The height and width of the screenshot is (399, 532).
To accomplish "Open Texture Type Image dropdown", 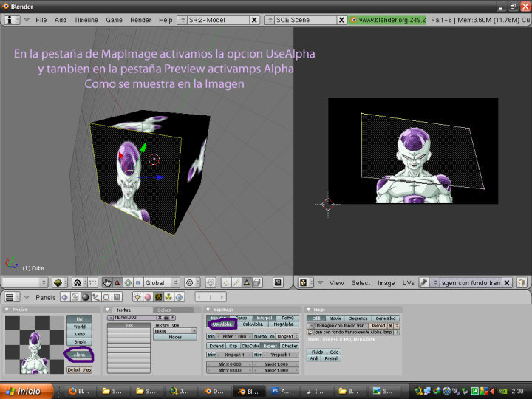I will click(175, 331).
